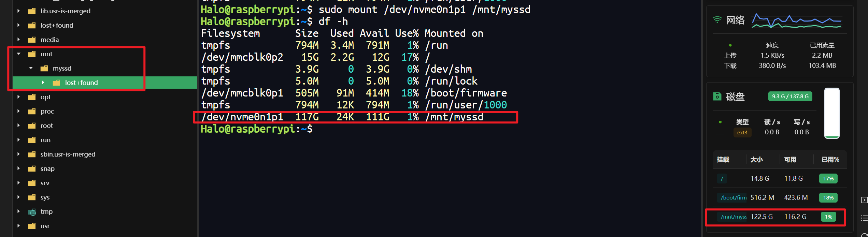Select the snap folder
Image resolution: width=868 pixels, height=237 pixels.
click(47, 169)
